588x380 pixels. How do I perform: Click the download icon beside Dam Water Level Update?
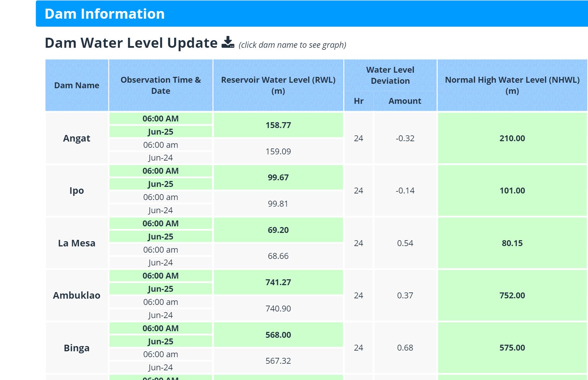(x=228, y=43)
